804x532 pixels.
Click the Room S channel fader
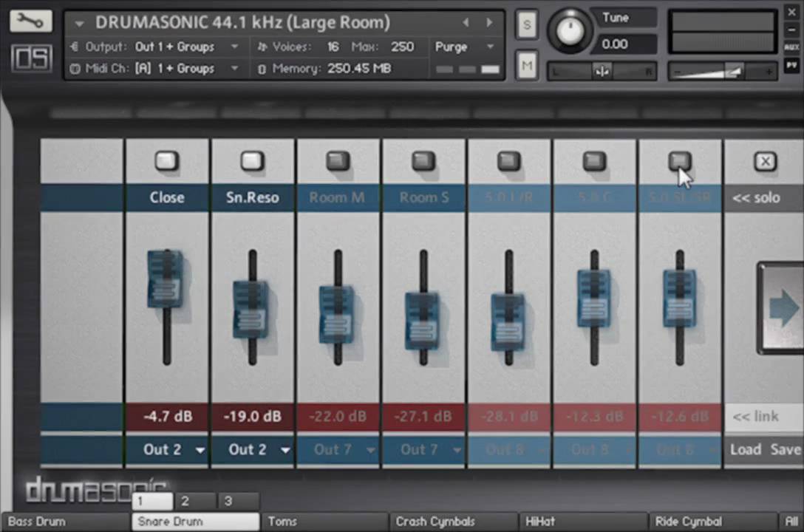coord(423,321)
